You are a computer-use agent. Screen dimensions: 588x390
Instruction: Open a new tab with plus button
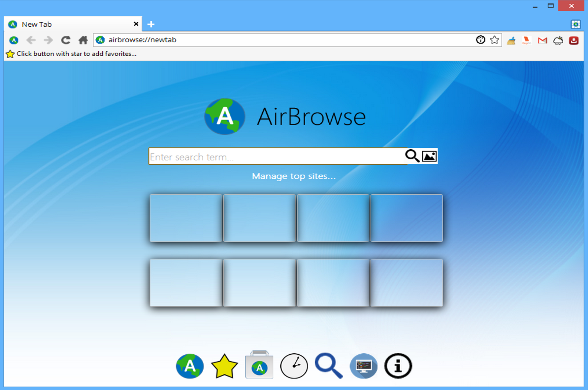[x=151, y=24]
